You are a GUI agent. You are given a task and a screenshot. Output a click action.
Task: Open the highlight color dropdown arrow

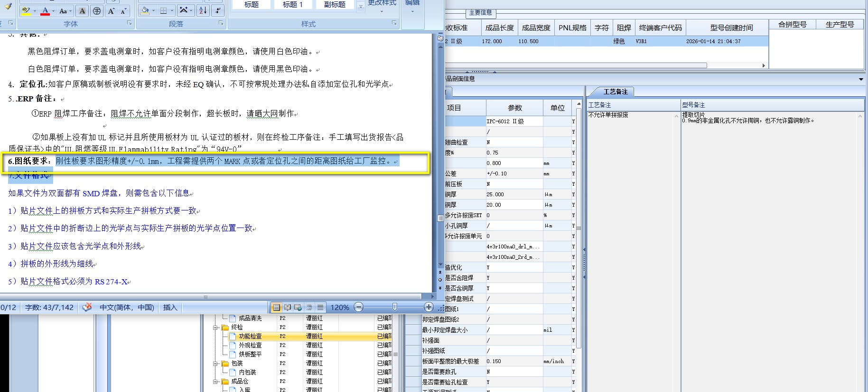point(34,11)
